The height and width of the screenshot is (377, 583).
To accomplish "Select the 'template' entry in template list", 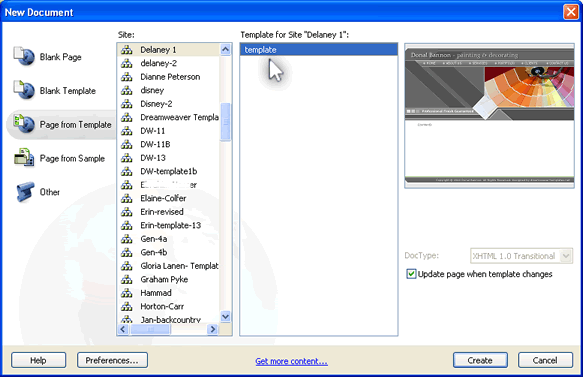I will click(x=319, y=50).
